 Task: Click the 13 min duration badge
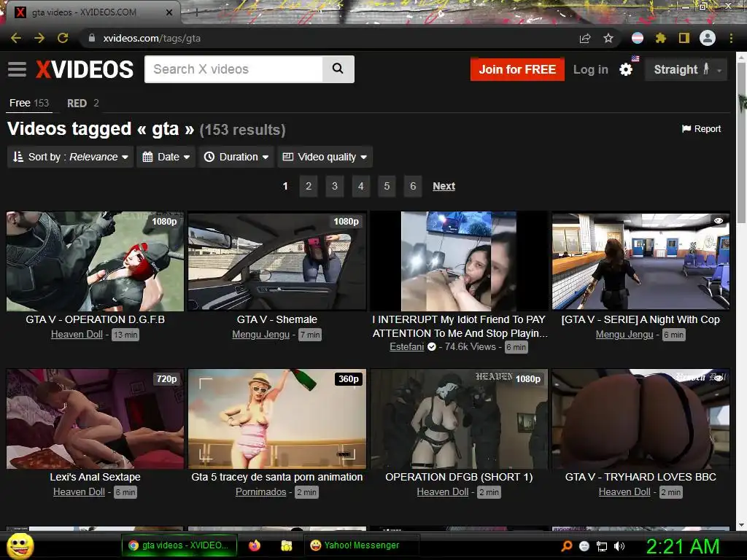pos(125,335)
